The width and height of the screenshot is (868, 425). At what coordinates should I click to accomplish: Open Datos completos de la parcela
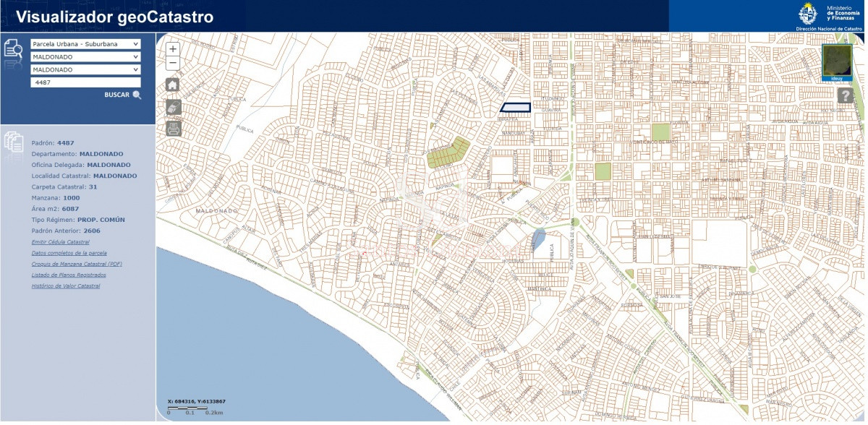tap(69, 253)
